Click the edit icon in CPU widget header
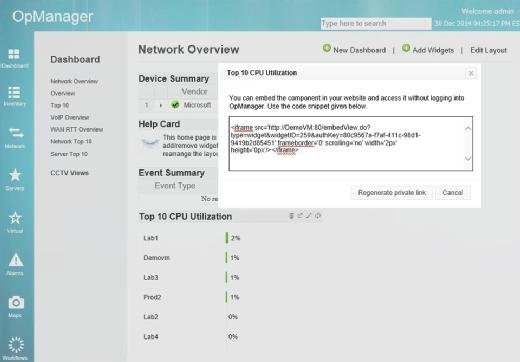This screenshot has width=520, height=362. tap(309, 216)
